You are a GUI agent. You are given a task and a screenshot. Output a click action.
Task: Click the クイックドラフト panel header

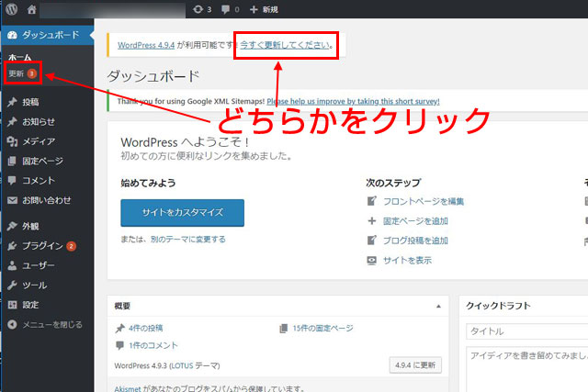coord(524,306)
